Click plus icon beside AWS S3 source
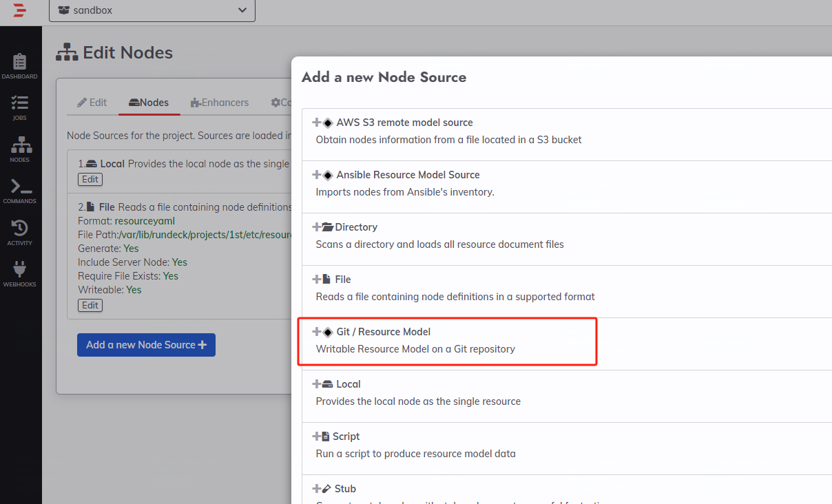The image size is (832, 504). click(x=317, y=123)
